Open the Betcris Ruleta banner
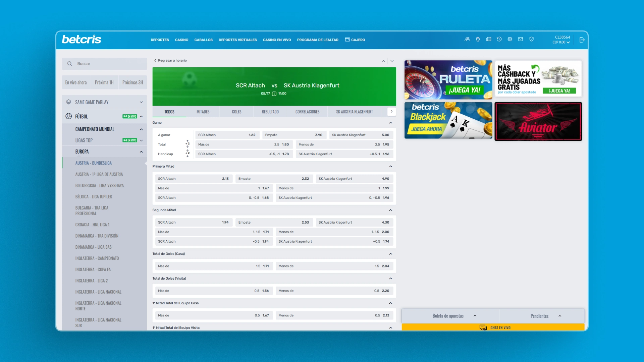 (x=448, y=80)
